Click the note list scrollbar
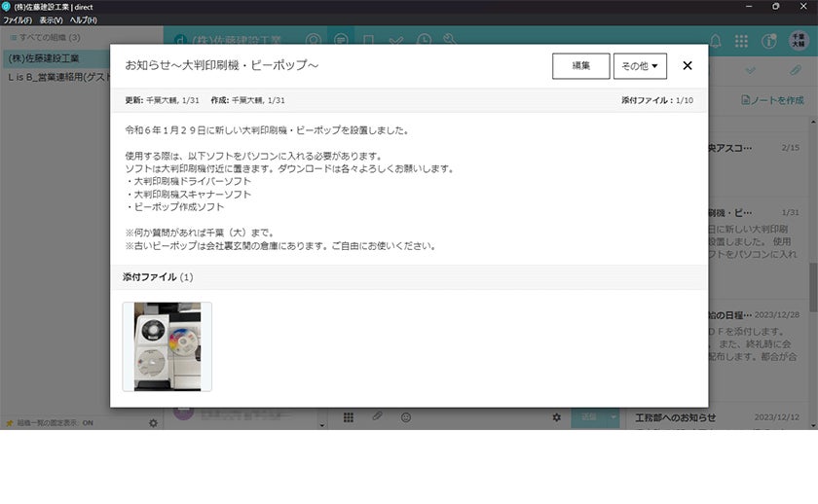 (x=813, y=288)
